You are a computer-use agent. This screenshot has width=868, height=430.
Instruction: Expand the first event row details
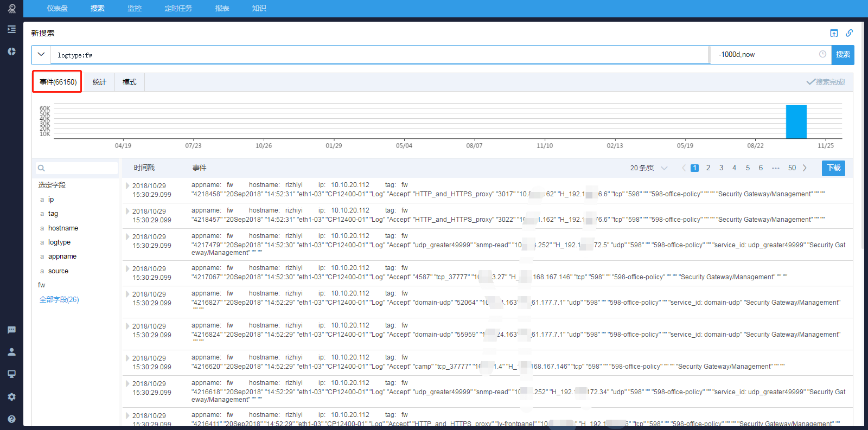(x=127, y=186)
